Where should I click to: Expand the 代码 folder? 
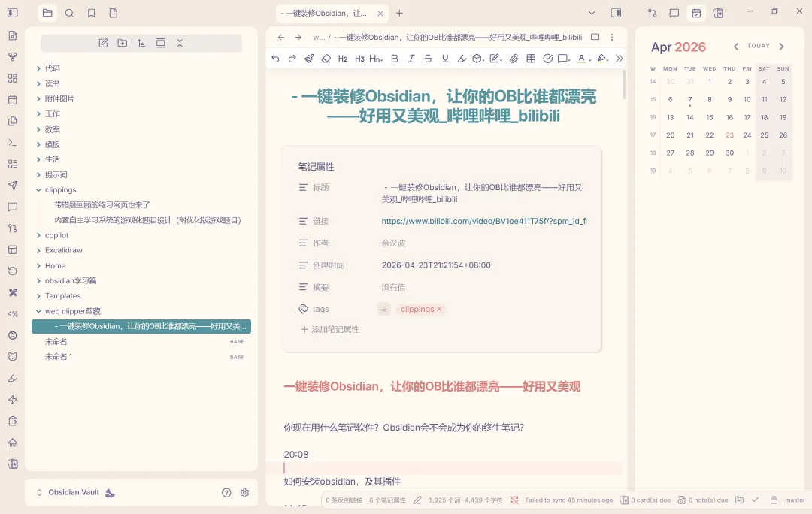click(38, 68)
